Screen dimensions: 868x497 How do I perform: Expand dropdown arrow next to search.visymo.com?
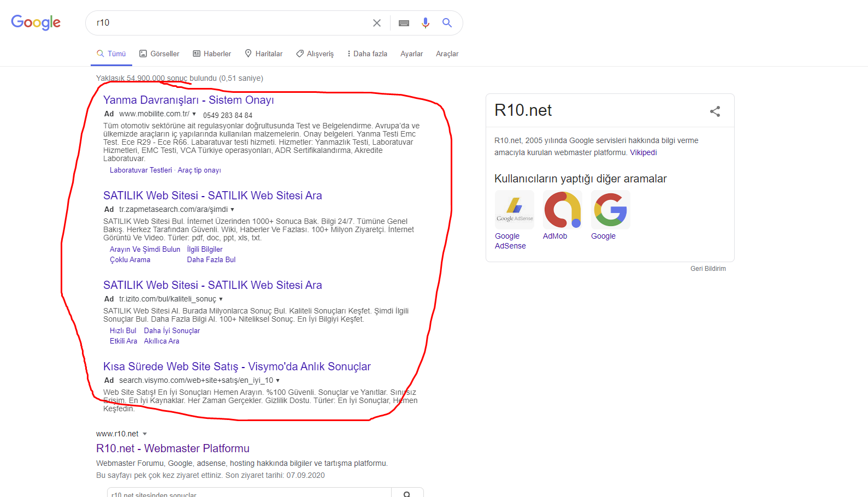pyautogui.click(x=277, y=381)
